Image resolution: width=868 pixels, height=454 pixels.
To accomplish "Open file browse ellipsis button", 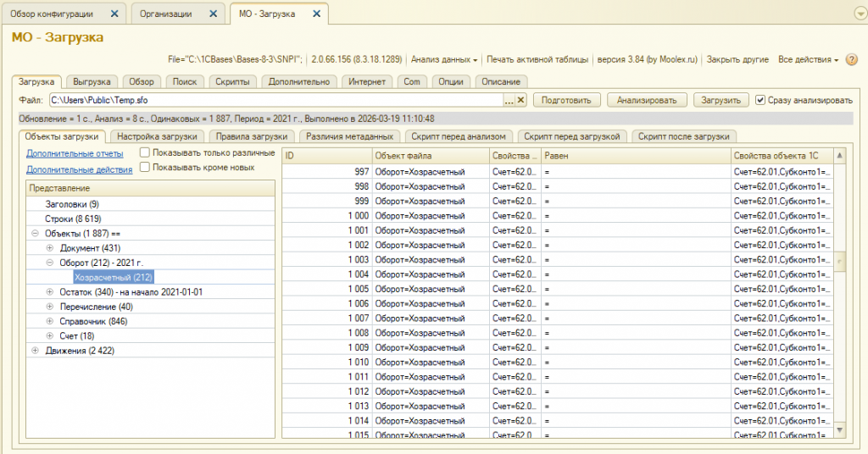I will [x=509, y=100].
